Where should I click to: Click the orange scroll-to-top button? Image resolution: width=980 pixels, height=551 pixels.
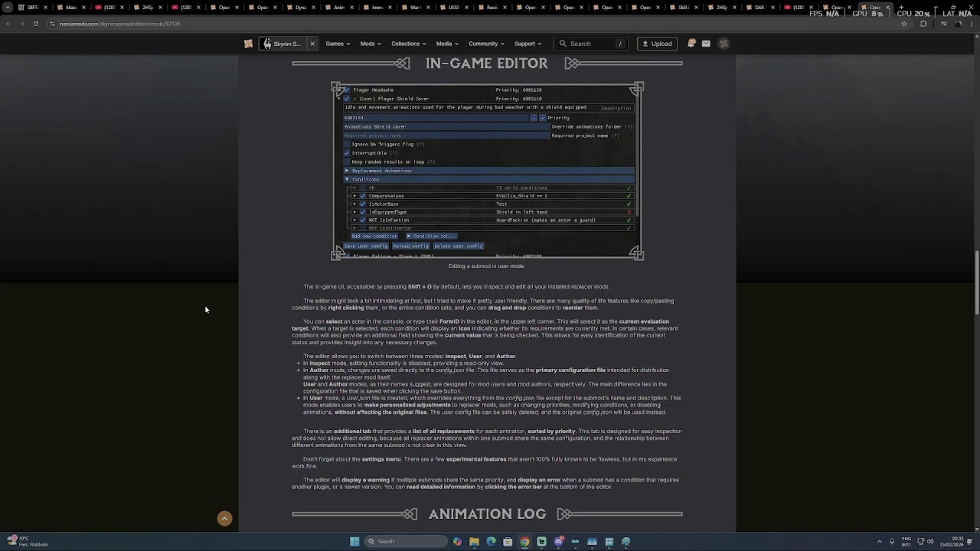pyautogui.click(x=224, y=519)
